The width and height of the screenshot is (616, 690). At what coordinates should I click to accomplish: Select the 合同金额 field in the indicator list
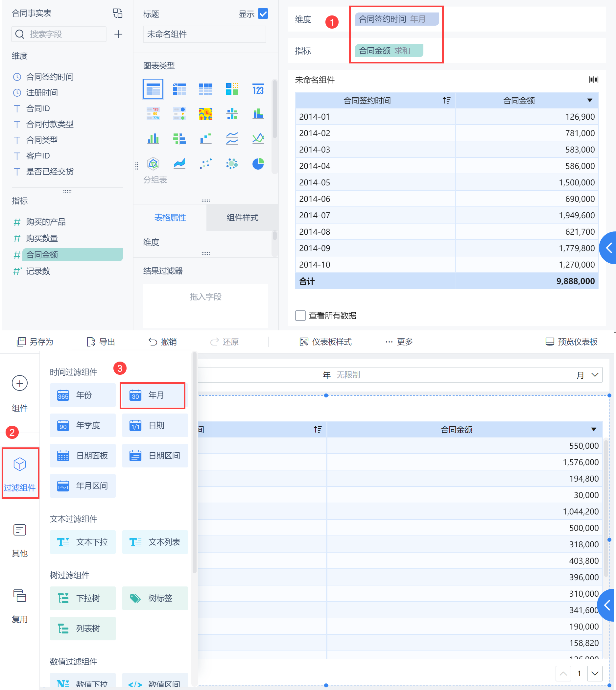72,255
